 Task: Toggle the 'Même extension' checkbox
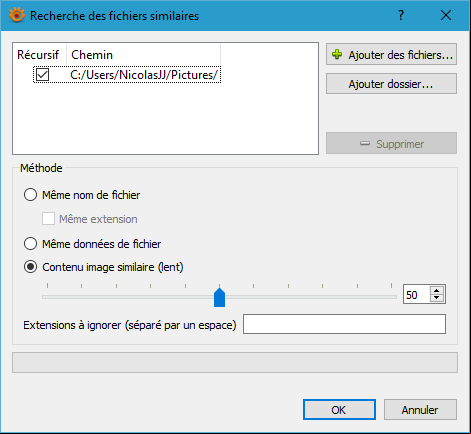pos(48,219)
